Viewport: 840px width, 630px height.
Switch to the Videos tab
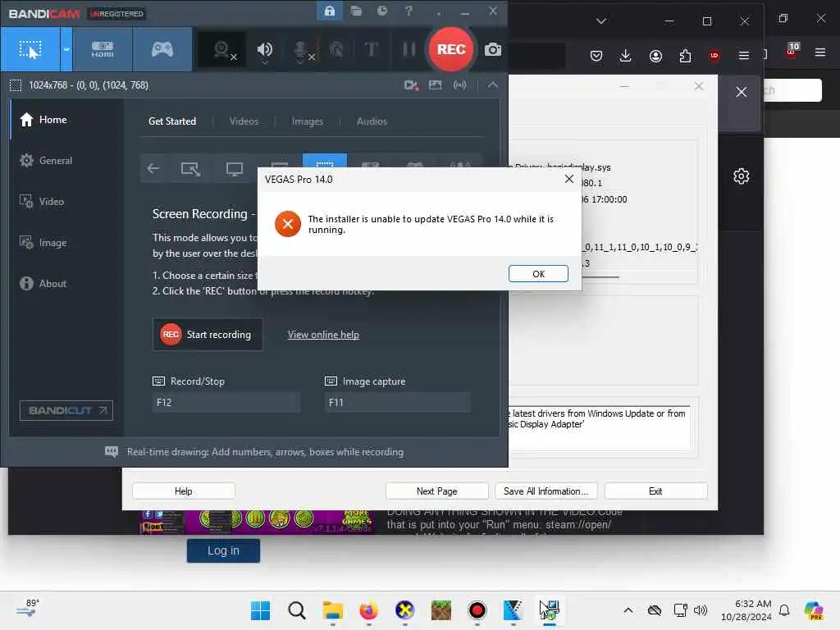(x=244, y=121)
